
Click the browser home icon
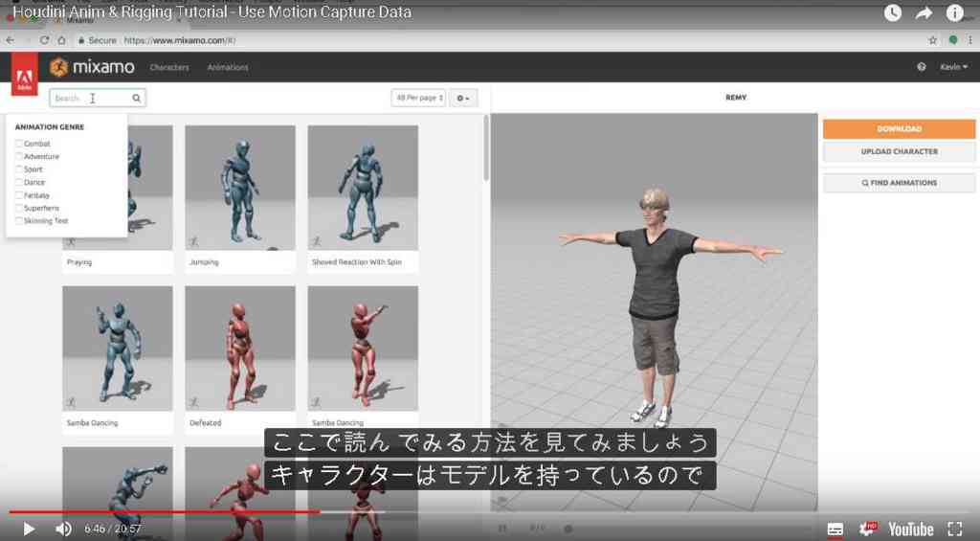tap(61, 40)
